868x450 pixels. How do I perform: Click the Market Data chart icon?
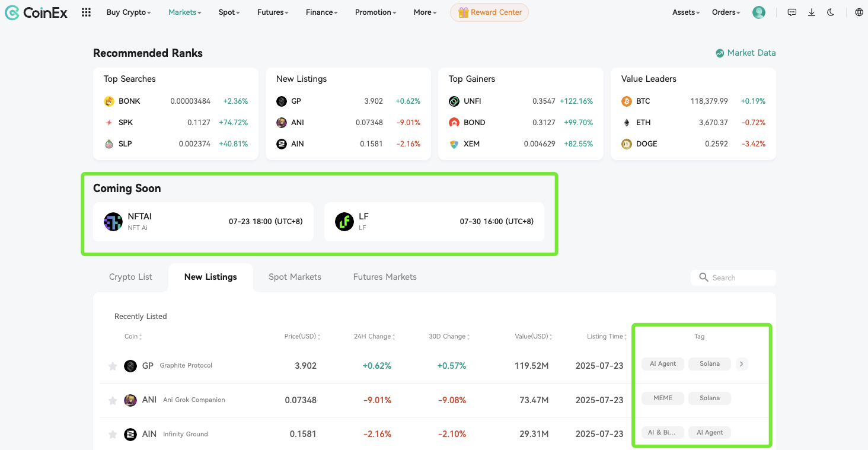click(720, 53)
